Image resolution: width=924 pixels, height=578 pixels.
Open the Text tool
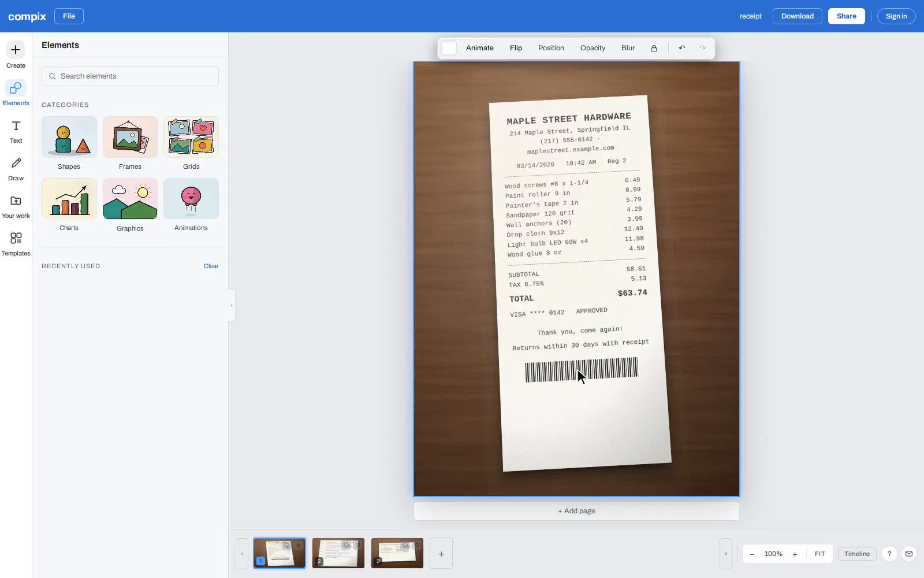(x=16, y=131)
